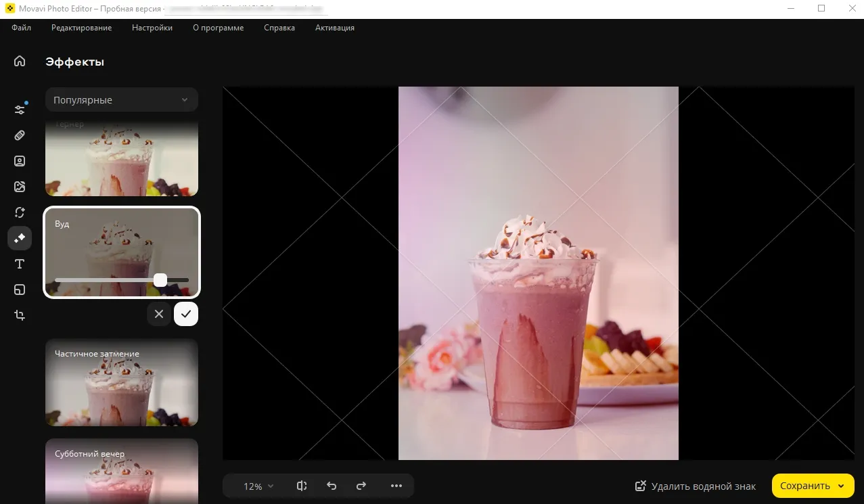Redo the last action
The image size is (864, 504).
pos(361,486)
